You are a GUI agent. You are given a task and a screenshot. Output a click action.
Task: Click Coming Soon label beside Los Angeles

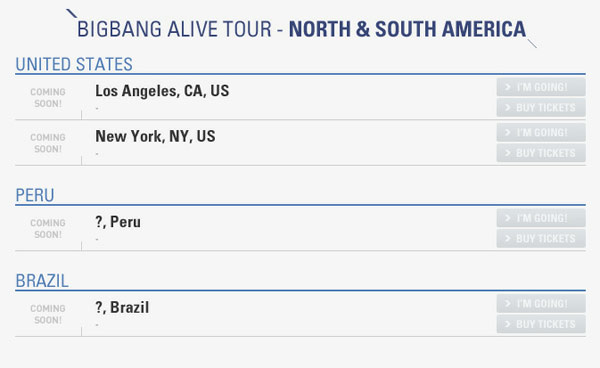(x=48, y=98)
